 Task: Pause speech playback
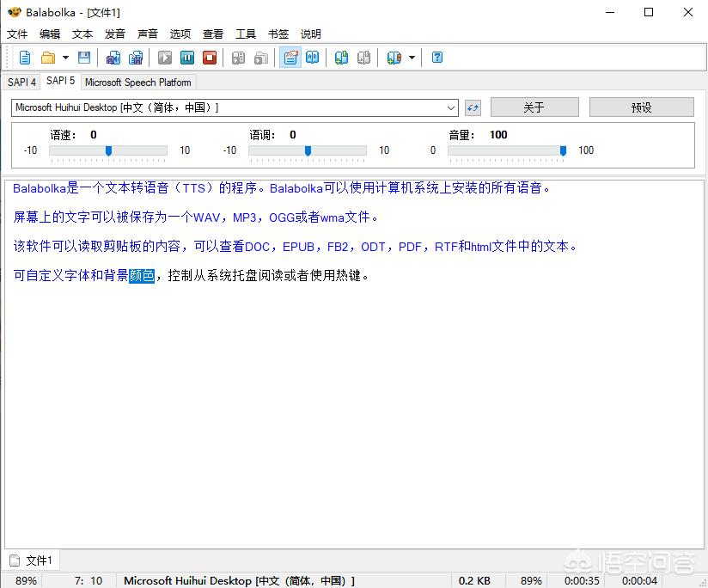pyautogui.click(x=187, y=58)
